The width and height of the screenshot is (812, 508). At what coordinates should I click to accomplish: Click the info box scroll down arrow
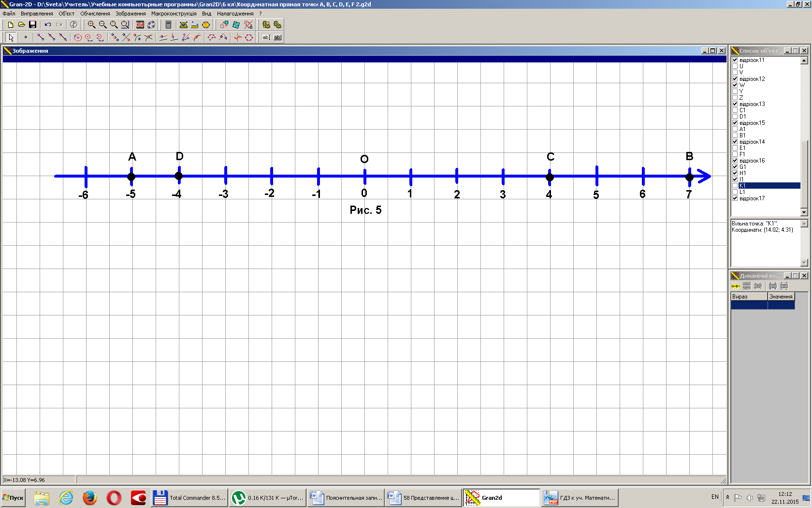(804, 263)
